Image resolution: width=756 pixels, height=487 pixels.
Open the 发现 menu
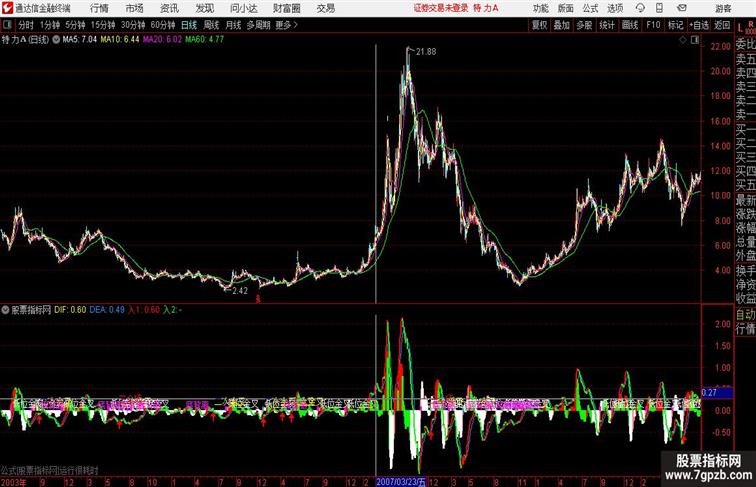coord(204,8)
